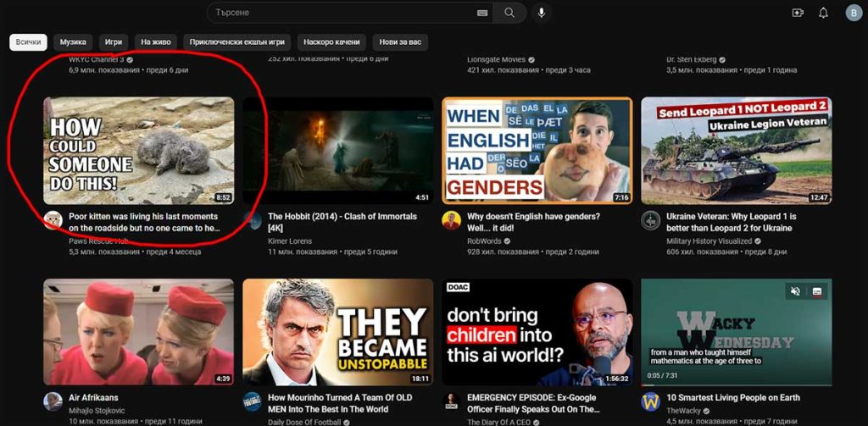The height and width of the screenshot is (426, 868).
Task: Open the notifications bell
Action: pos(823,13)
